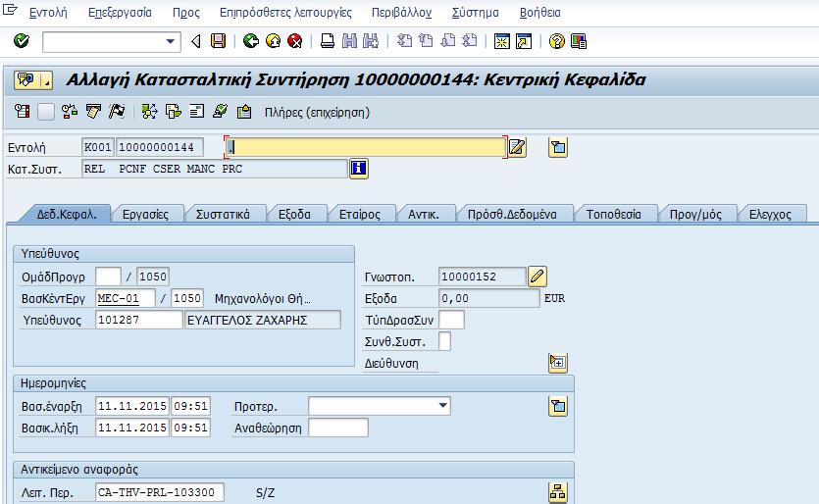This screenshot has width=819, height=504.
Task: Click the notification pencil icon
Action: pyautogui.click(x=537, y=277)
